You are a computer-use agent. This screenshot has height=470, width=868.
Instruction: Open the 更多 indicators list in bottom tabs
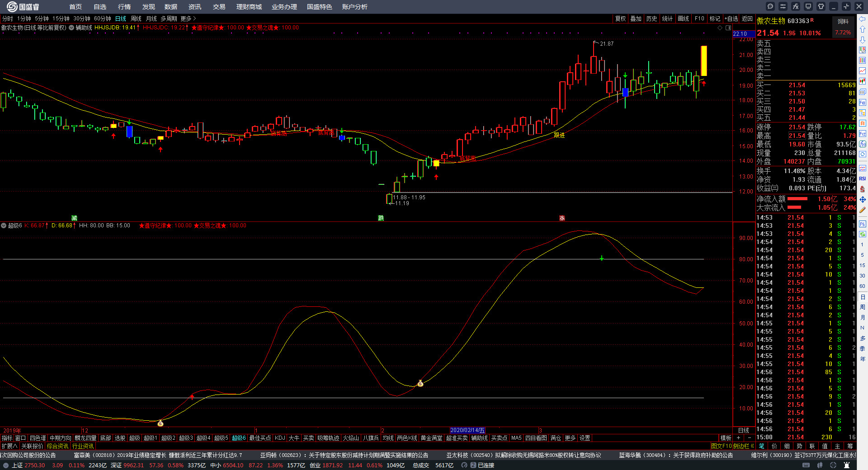point(570,438)
